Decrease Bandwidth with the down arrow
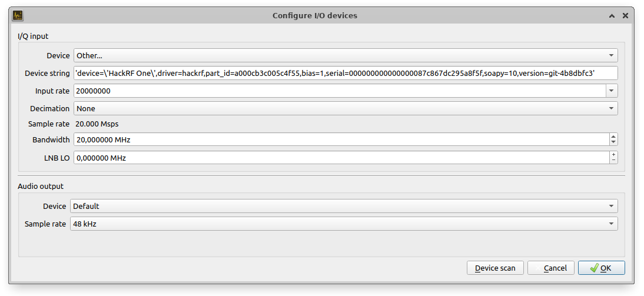644x296 pixels. click(x=613, y=143)
